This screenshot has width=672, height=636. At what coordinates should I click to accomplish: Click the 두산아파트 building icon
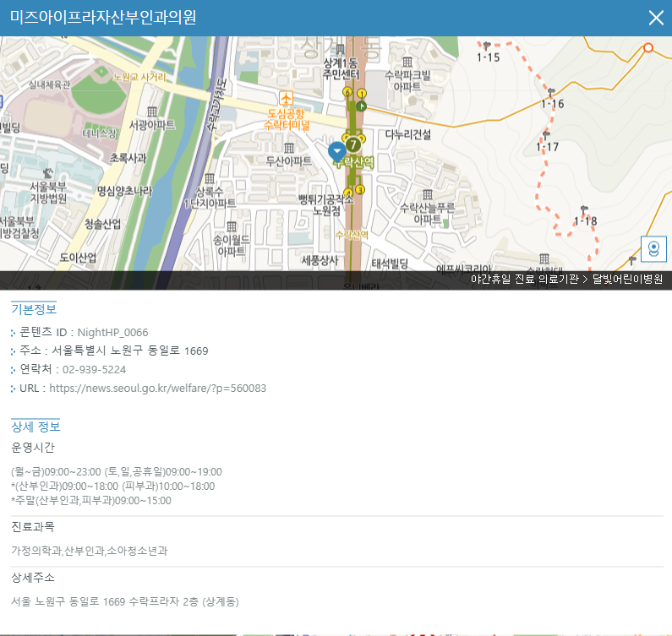[289, 148]
